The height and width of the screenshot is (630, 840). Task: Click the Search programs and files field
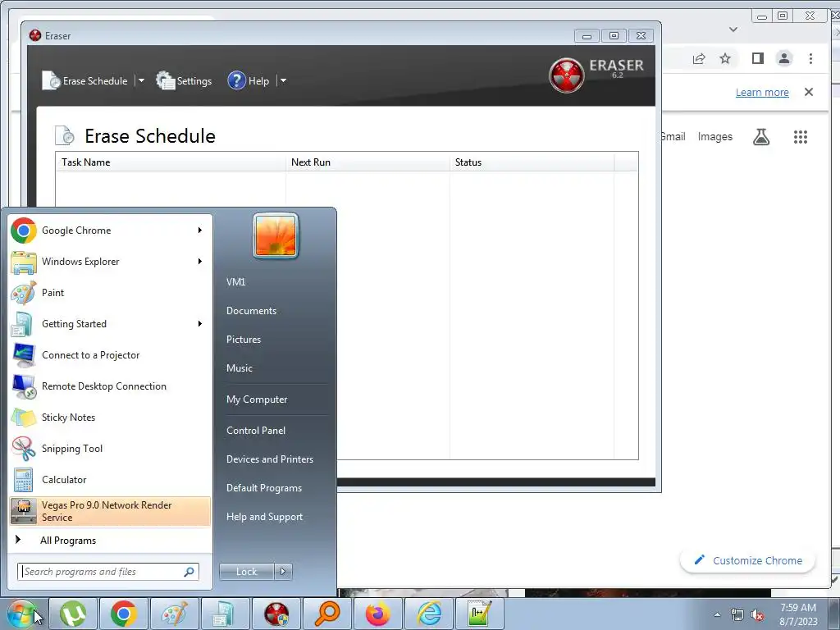pos(107,572)
